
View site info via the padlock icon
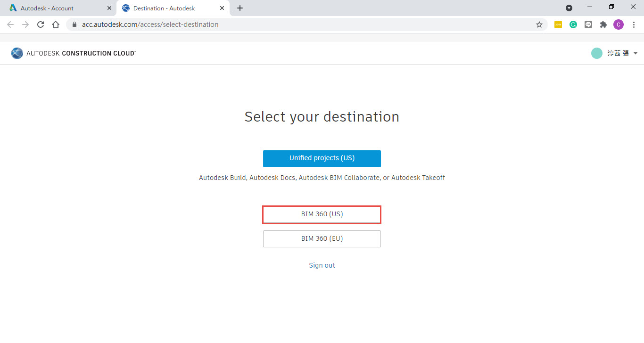(x=74, y=24)
